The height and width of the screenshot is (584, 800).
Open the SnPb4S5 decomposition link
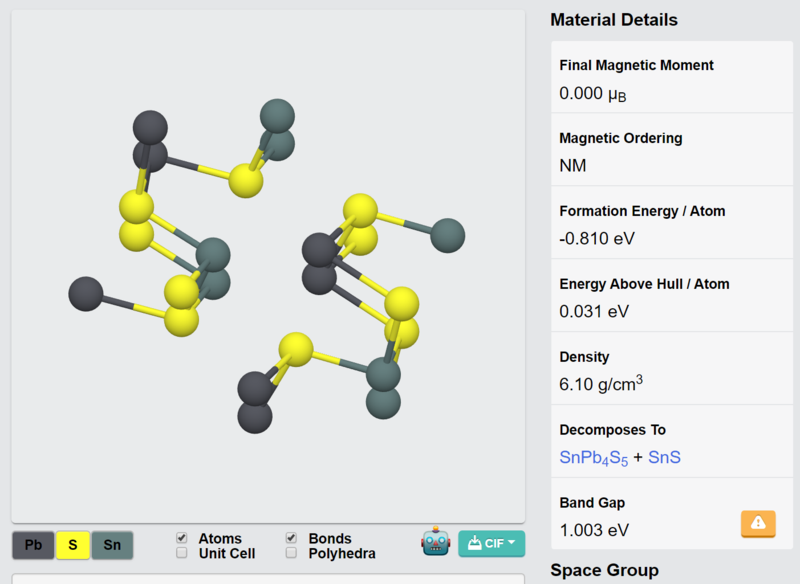pos(593,458)
